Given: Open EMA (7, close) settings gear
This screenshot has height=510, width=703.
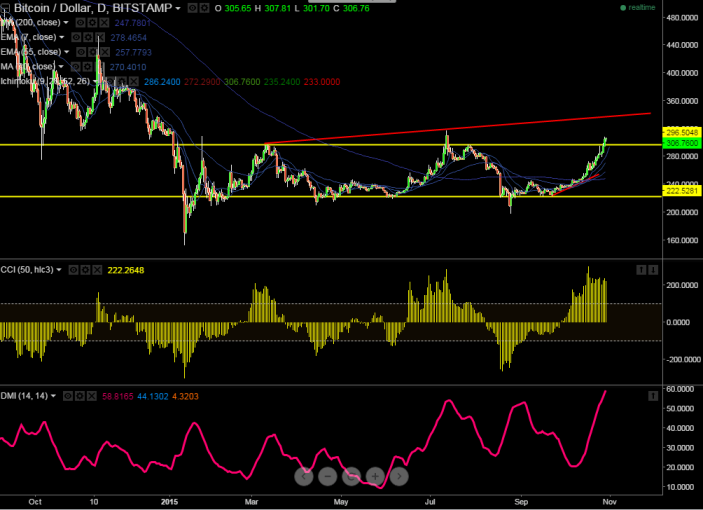Looking at the screenshot, I should coord(88,37).
